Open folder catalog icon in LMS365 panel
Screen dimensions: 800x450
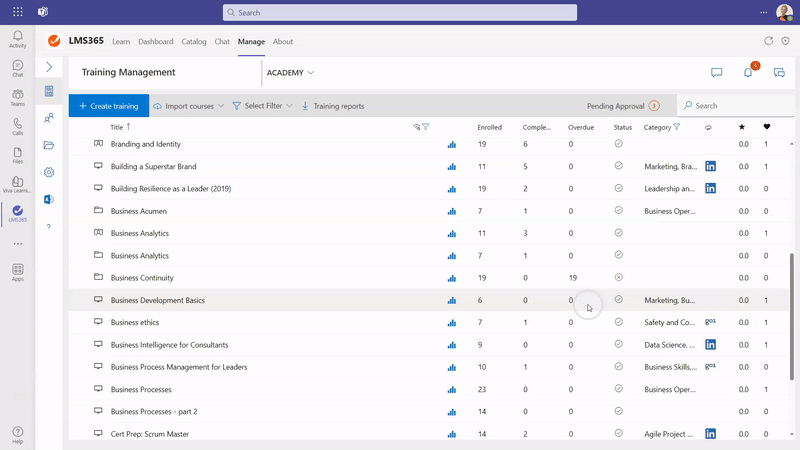pos(49,145)
